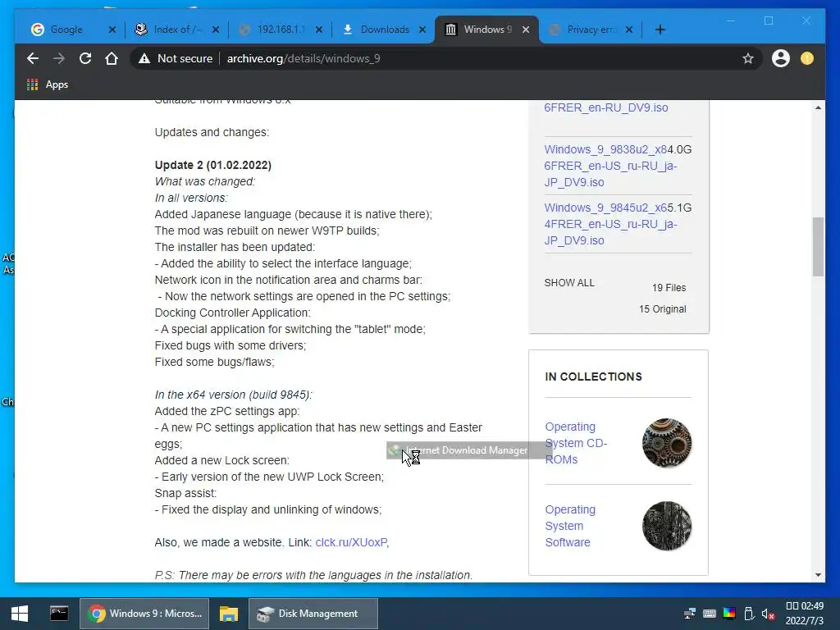The width and height of the screenshot is (840, 630).
Task: Click the Operating System Software thumbnail
Action: point(666,526)
